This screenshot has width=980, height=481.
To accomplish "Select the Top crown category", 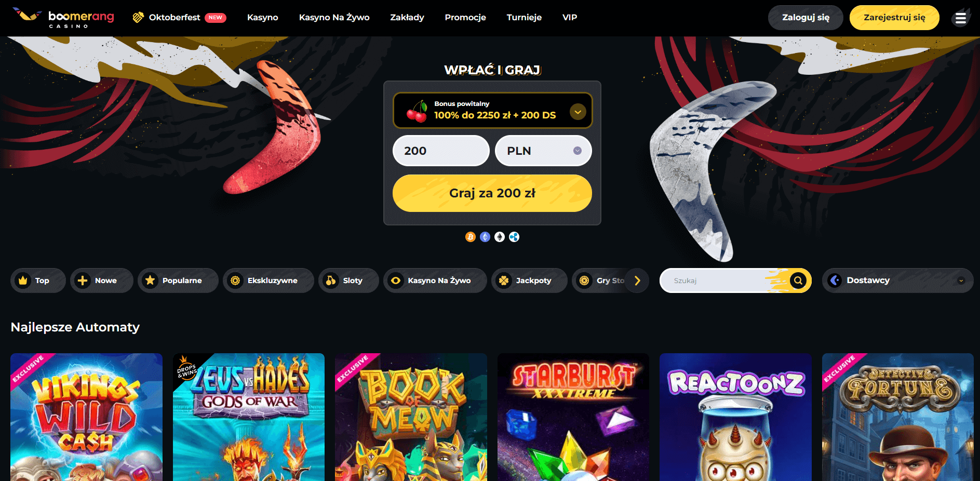I will 38,280.
